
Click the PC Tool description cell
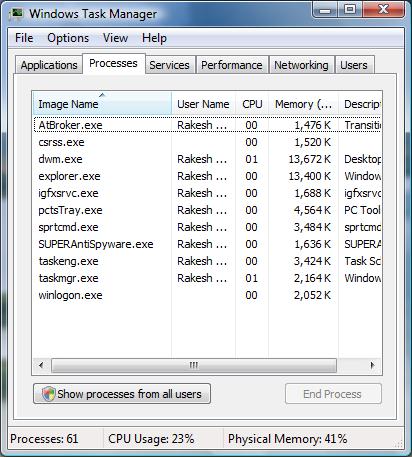pos(362,210)
